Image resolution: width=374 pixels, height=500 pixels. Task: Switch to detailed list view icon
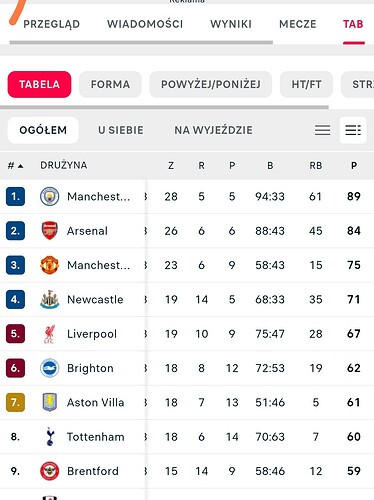pos(353,130)
